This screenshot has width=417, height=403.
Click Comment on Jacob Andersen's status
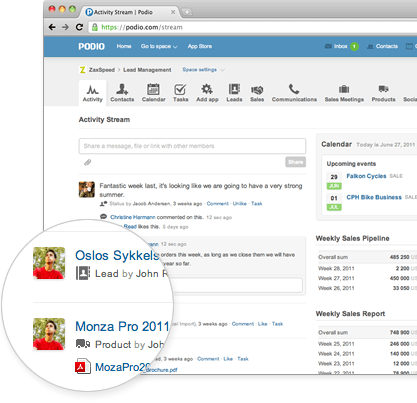click(217, 203)
